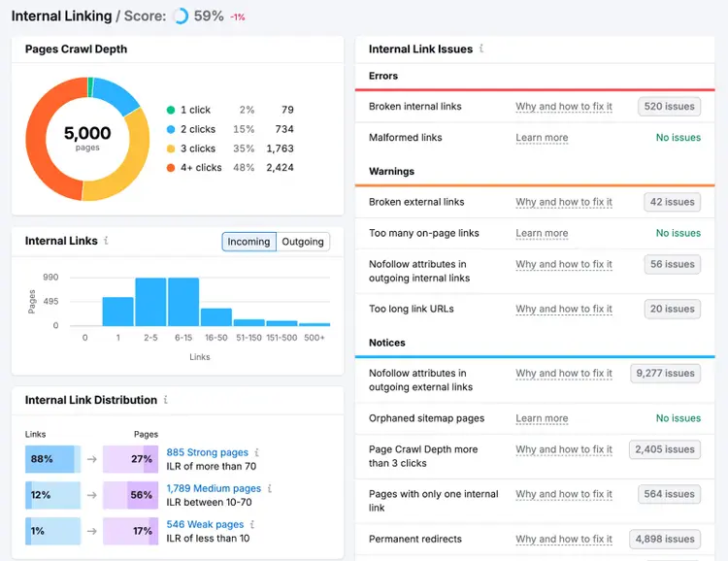This screenshot has width=728, height=561.
Task: Open info icon beside Internal Link Issues
Action: click(481, 49)
